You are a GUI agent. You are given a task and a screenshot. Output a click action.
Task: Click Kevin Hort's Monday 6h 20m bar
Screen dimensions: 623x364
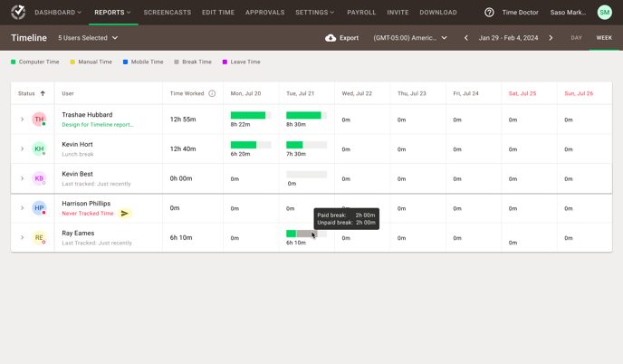[x=251, y=145]
